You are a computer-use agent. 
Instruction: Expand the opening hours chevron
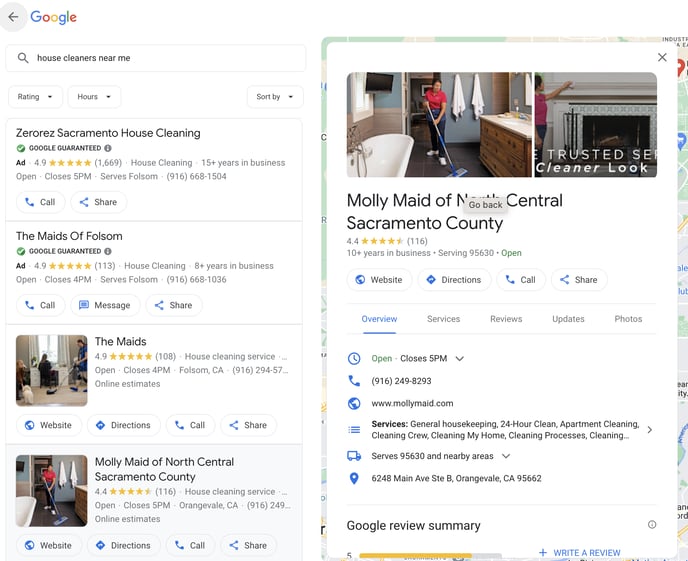pos(460,359)
